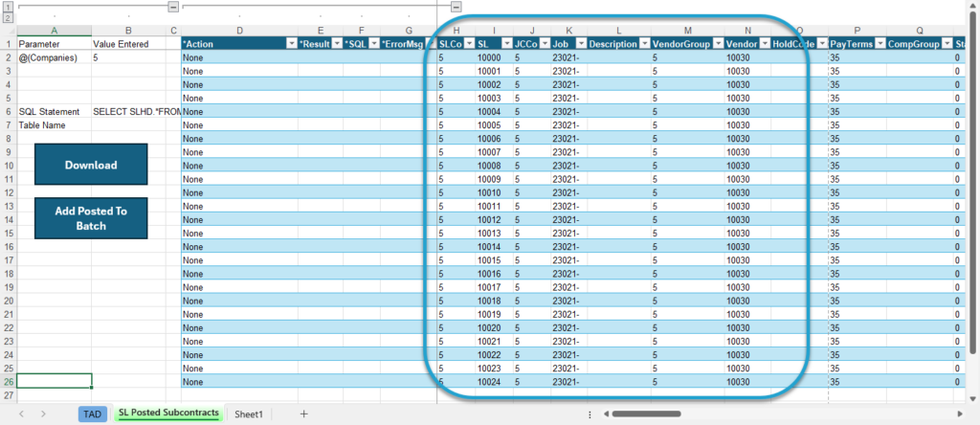Click the Value Entered cell
980x425 pixels.
pyautogui.click(x=128, y=44)
